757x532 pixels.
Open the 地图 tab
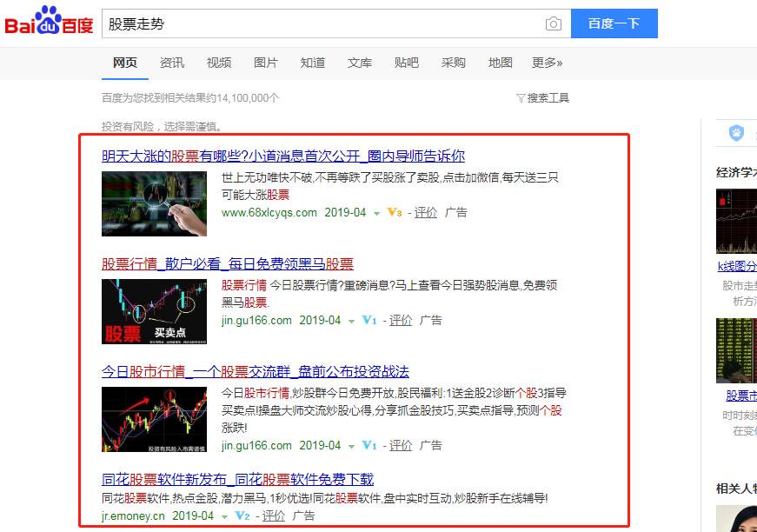coord(500,63)
